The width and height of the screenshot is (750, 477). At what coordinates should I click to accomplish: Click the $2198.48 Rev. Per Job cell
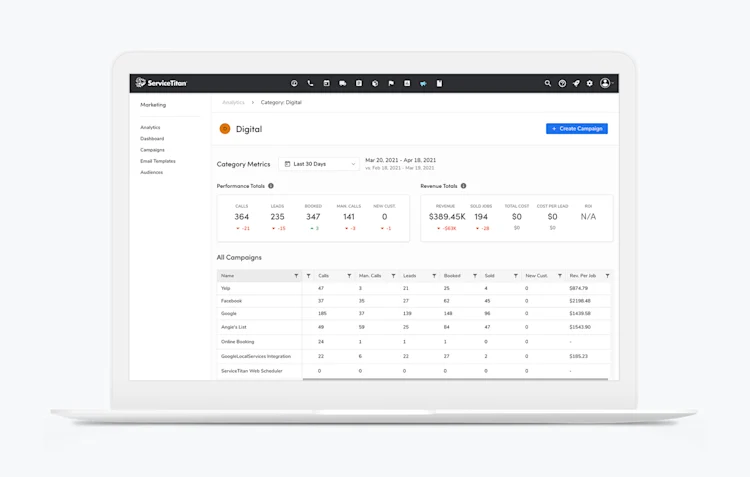580,301
